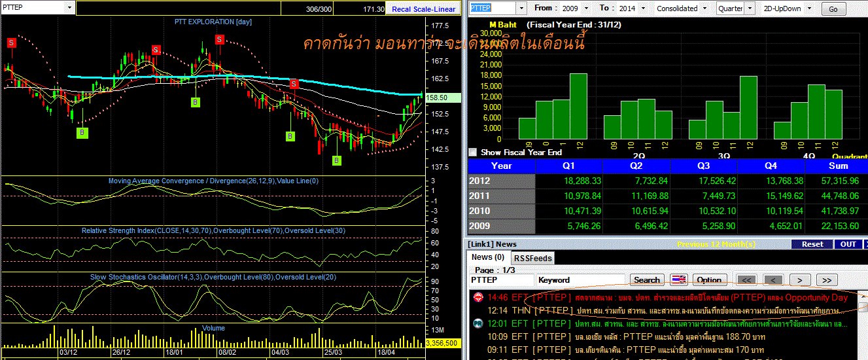Click the Previous 12 Month(s) label

716,244
